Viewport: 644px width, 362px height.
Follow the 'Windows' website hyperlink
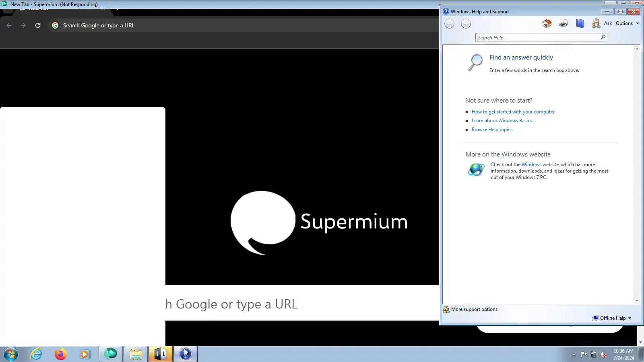(x=531, y=165)
